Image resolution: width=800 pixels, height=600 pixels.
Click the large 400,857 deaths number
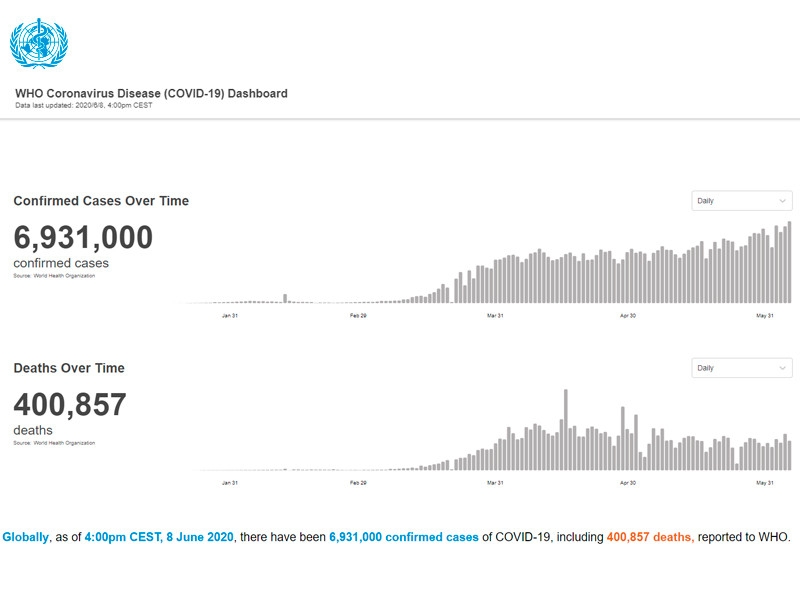[70, 405]
